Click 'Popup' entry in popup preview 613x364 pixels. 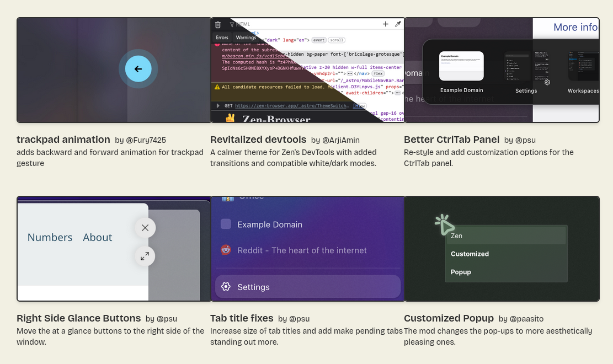(x=461, y=272)
